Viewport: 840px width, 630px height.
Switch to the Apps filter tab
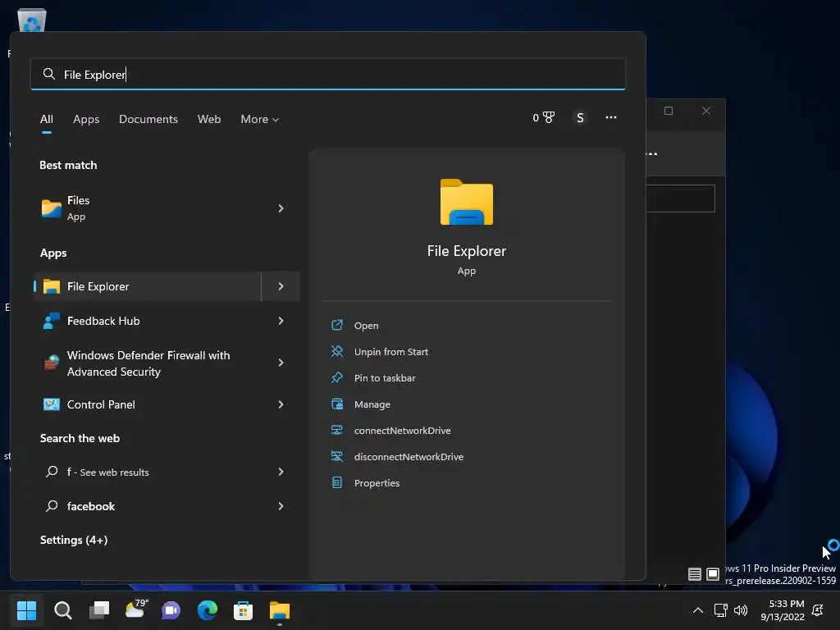pyautogui.click(x=86, y=120)
